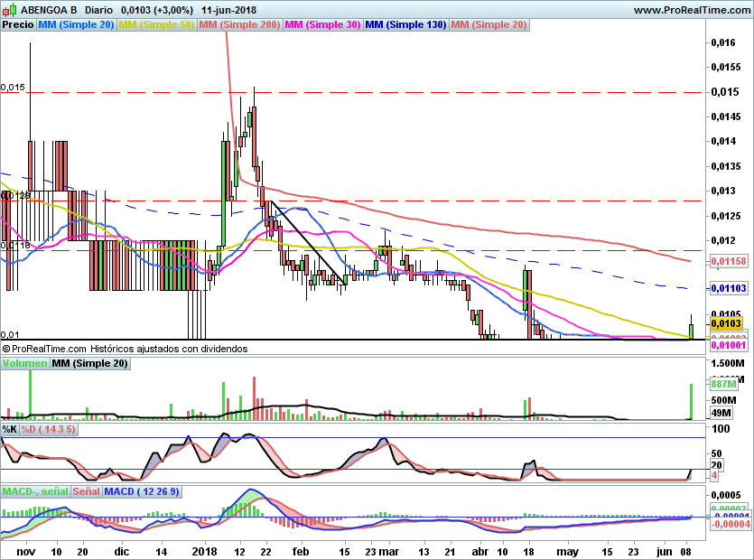Click the yellow 0,0103 current price tag
754x560 pixels.
(x=726, y=323)
